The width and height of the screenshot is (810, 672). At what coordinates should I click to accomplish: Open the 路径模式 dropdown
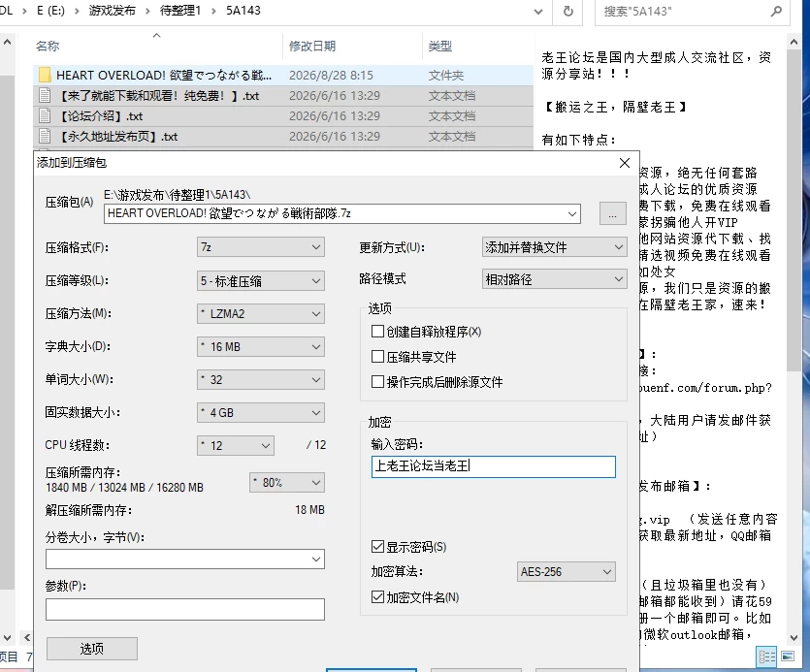pos(554,279)
